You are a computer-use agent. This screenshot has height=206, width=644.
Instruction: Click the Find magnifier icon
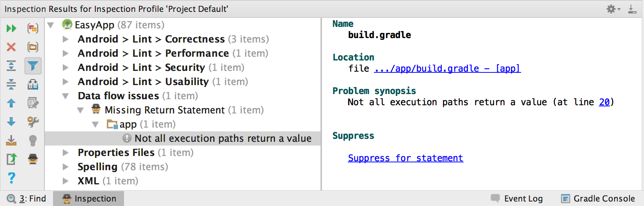click(x=12, y=199)
